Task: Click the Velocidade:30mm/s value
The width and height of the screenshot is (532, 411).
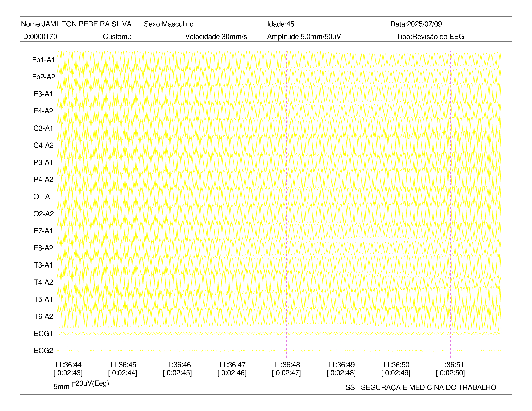Action: coord(216,37)
